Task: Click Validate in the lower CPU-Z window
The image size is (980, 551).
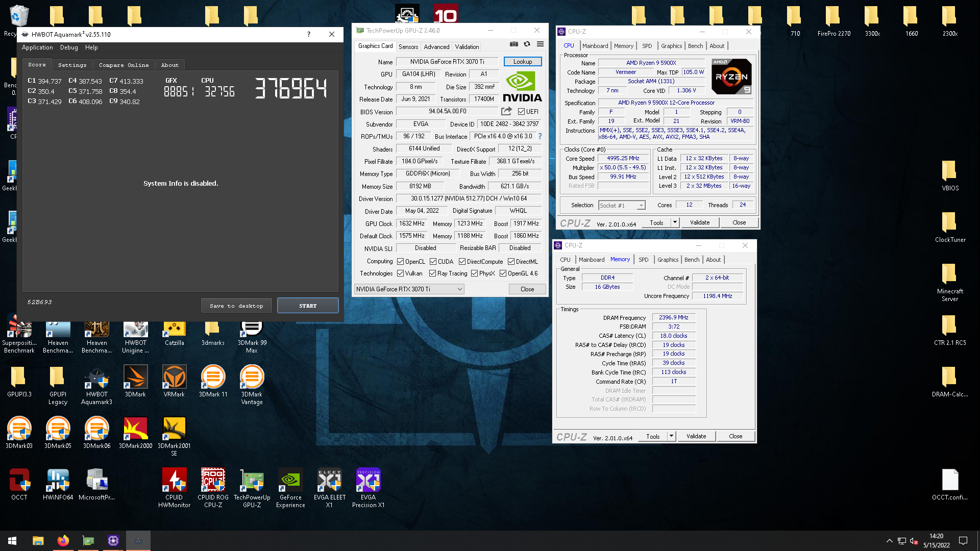Action: [x=696, y=436]
